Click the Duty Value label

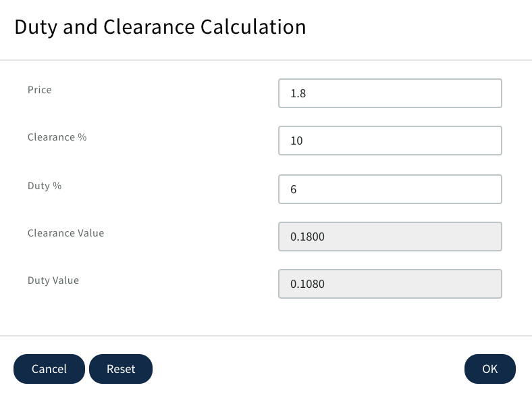[x=53, y=280]
